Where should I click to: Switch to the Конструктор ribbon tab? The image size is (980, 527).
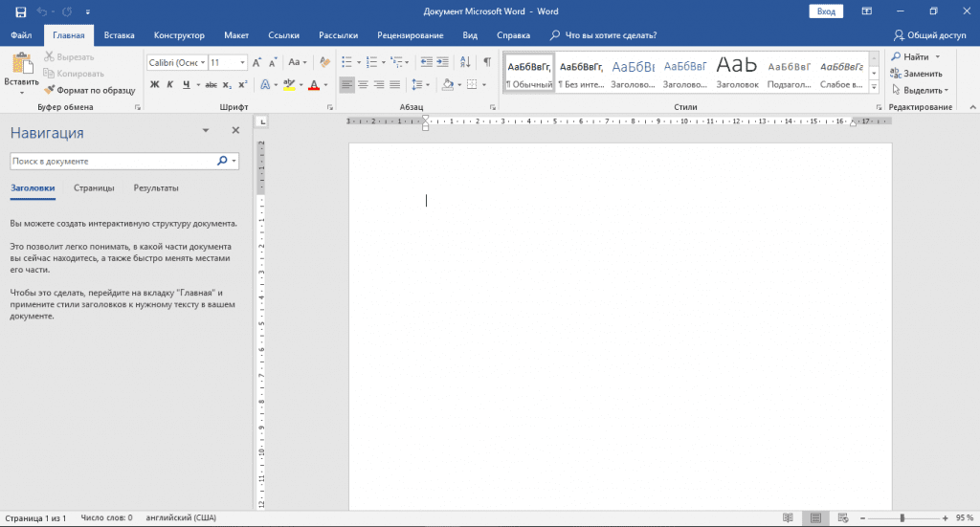pyautogui.click(x=179, y=35)
